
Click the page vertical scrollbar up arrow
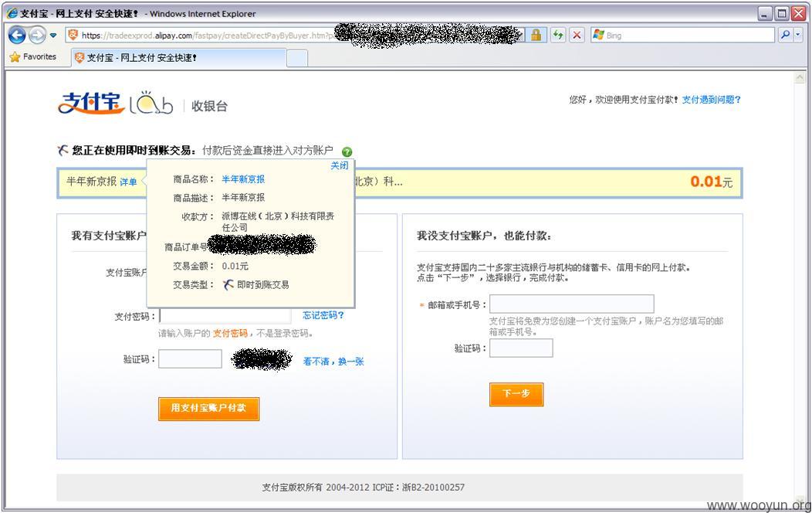800,78
